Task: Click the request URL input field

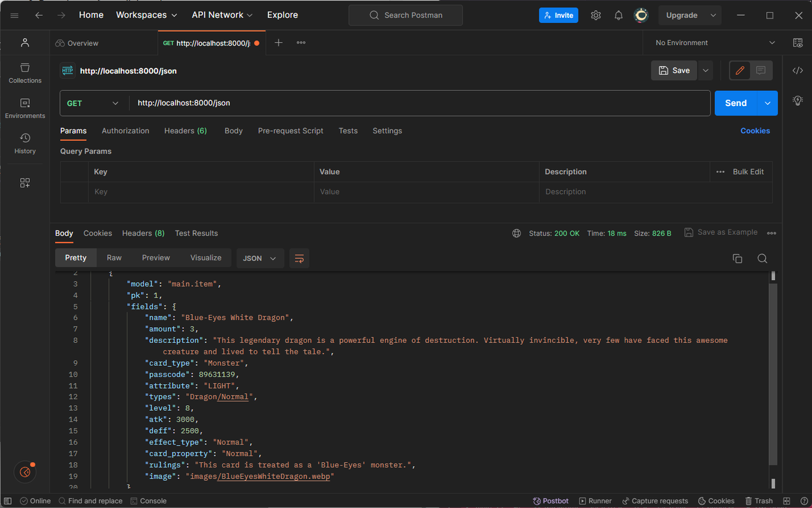Action: point(419,103)
